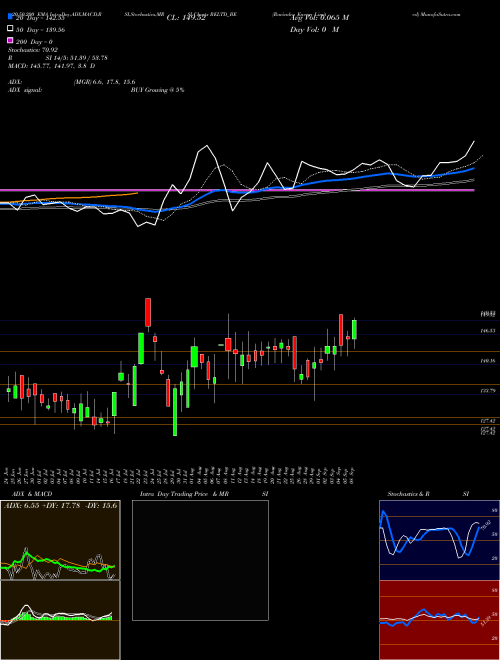Click the 140.16 price axis label
Image resolution: width=500 pixels, height=660 pixels.
pos(488,361)
